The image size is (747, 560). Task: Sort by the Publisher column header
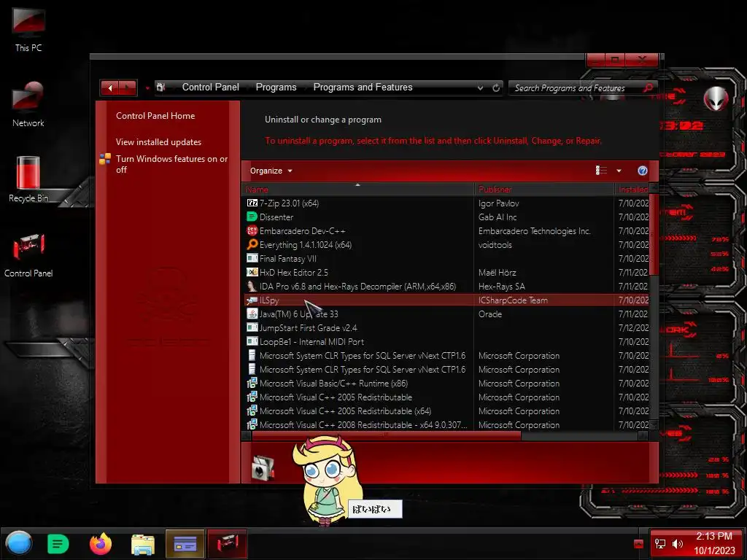click(x=544, y=189)
